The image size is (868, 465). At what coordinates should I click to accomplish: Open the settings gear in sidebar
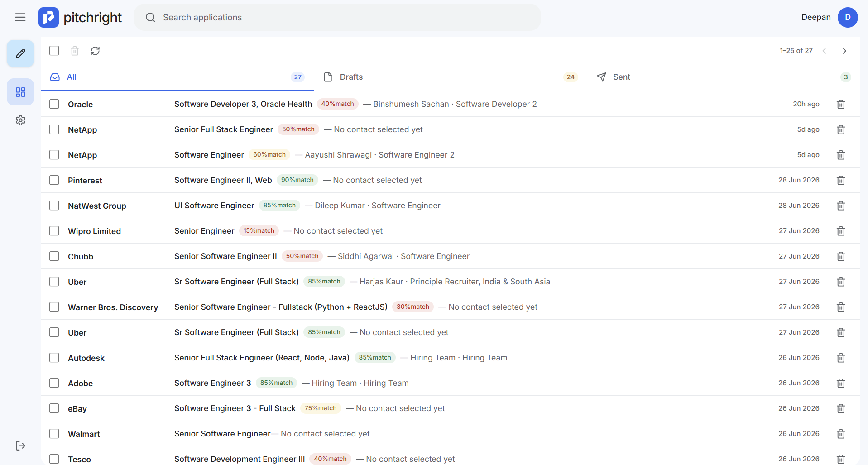pos(20,120)
